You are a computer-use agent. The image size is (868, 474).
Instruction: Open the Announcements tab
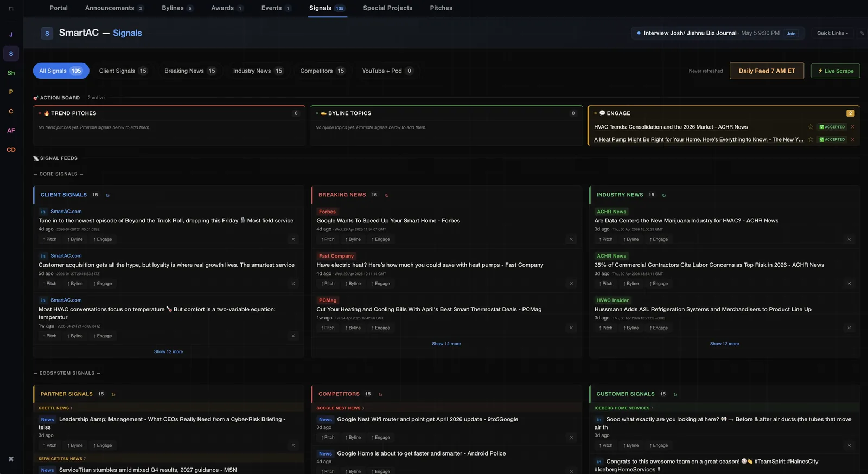pos(114,8)
